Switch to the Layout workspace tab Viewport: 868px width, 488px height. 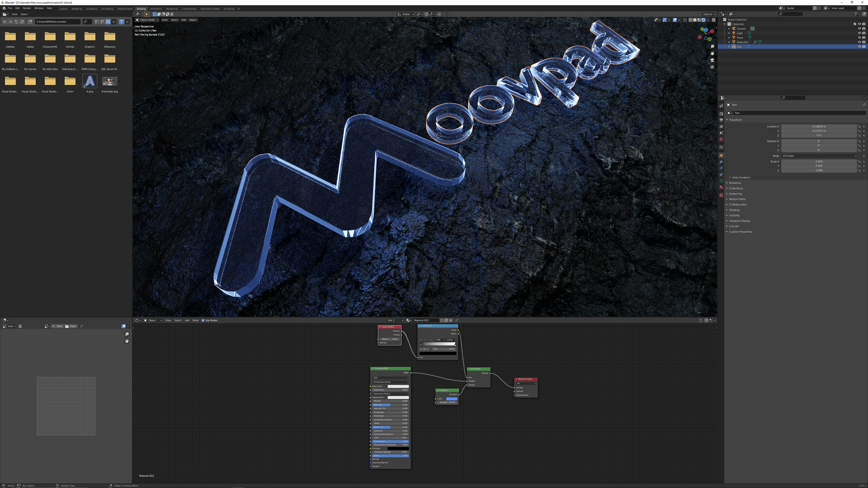63,9
